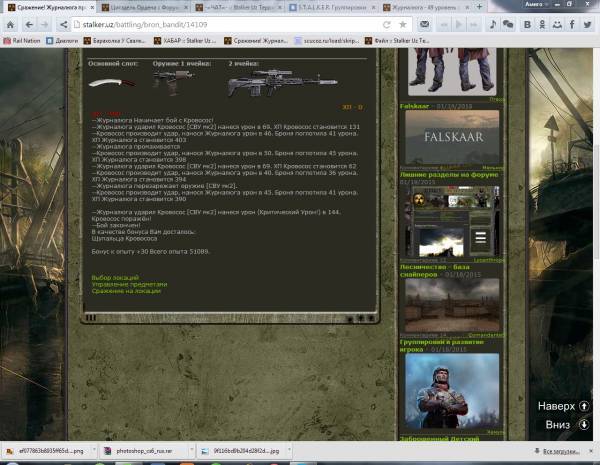Open the Odnoklassniki social icon

pos(542,25)
